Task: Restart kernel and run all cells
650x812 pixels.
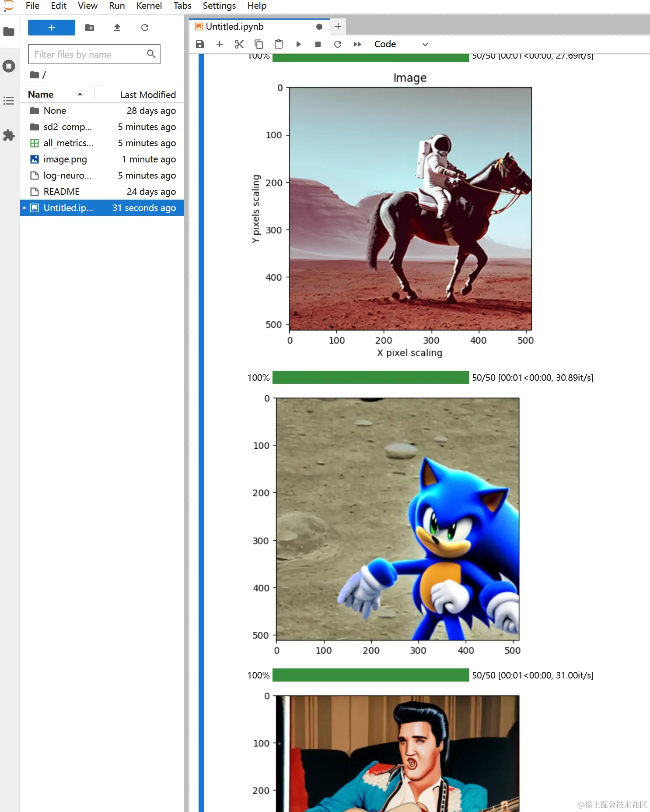Action: pos(357,44)
